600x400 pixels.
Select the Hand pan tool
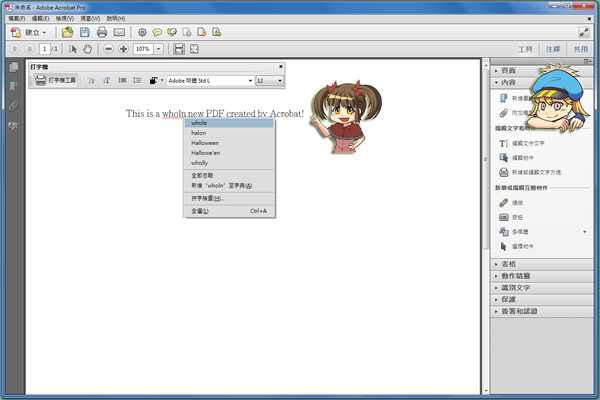pos(88,49)
